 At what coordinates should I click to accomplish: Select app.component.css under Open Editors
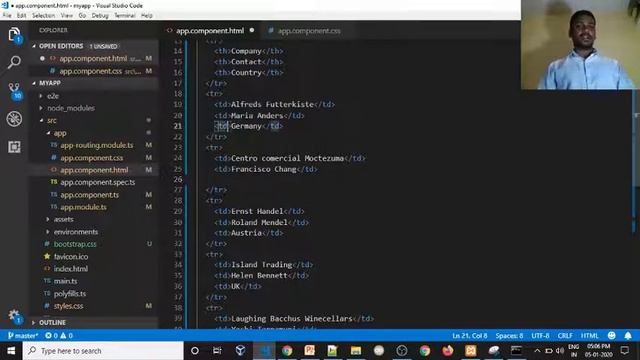pos(91,71)
